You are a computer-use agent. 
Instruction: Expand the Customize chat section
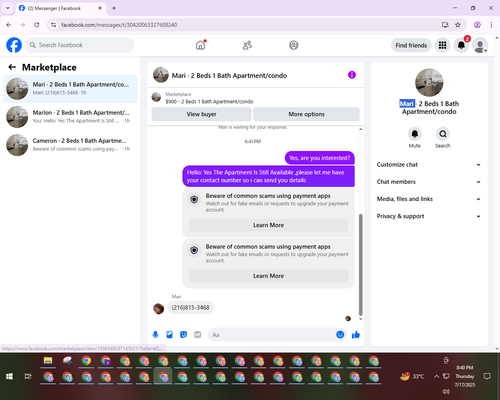(429, 165)
